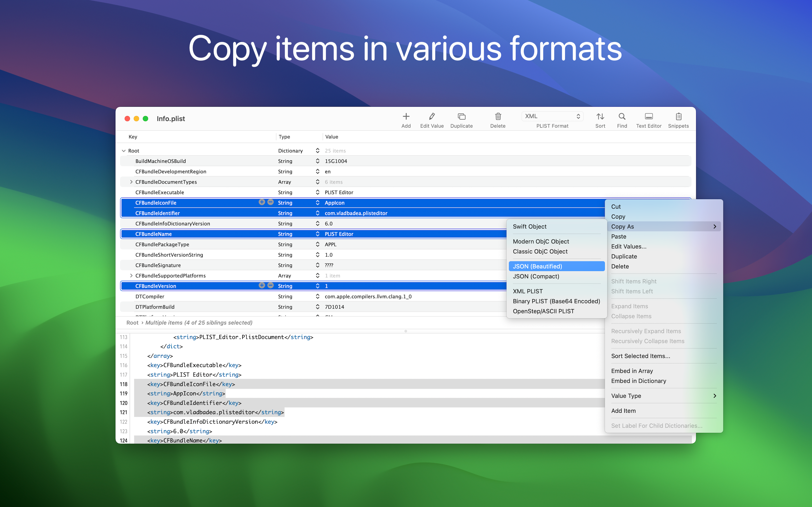The width and height of the screenshot is (812, 507).
Task: Click minus button on CFBundleVersion row
Action: coord(270,285)
